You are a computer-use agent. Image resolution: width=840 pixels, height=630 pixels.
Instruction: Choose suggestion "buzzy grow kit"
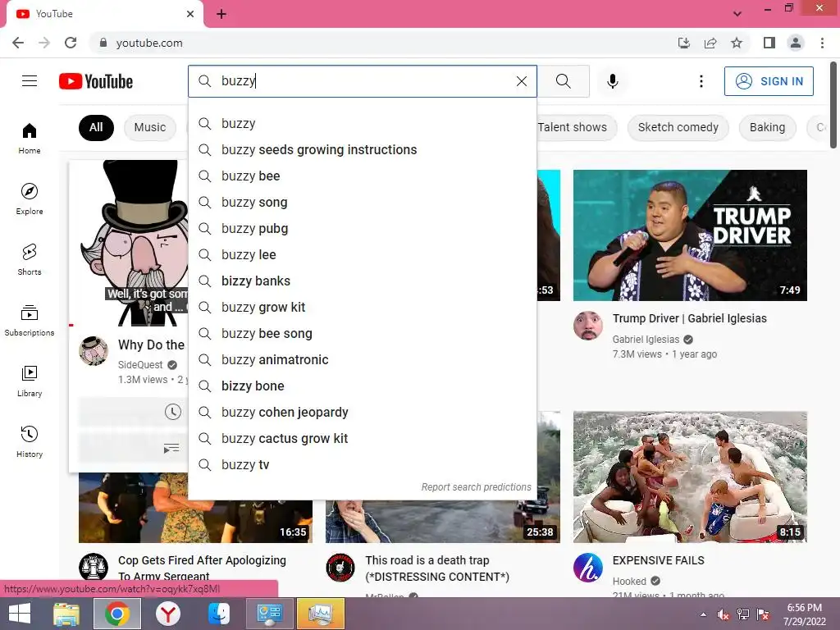pos(362,307)
